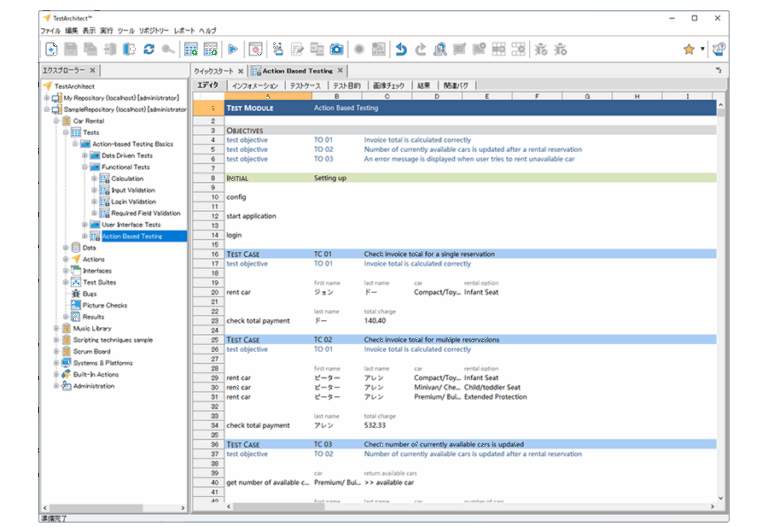The width and height of the screenshot is (768, 532).
Task: Click the grey round record button icon
Action: pos(359,49)
